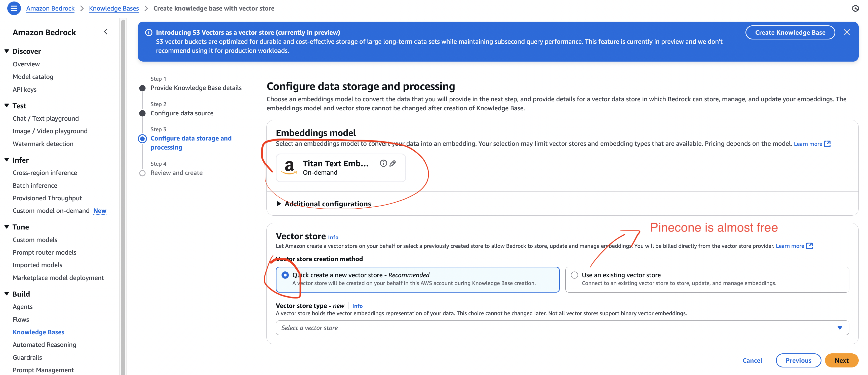Image resolution: width=868 pixels, height=375 pixels.
Task: Click the orange Next button
Action: pyautogui.click(x=841, y=360)
